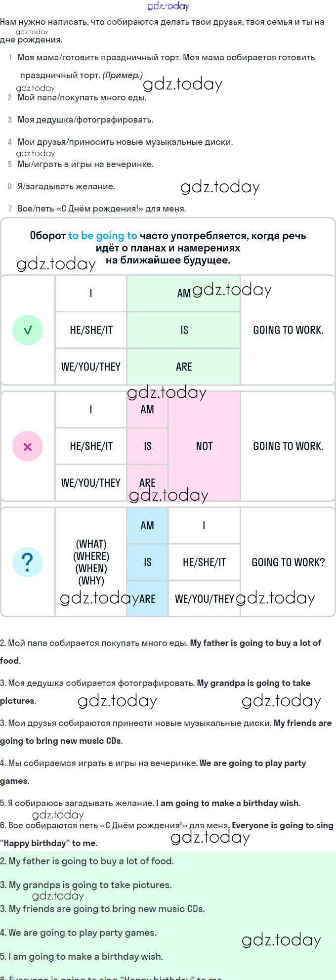Image resolution: width=336 pixels, height=980 pixels.
Task: Click exercise item "Мой папа/покупать много еды"
Action: click(x=82, y=97)
